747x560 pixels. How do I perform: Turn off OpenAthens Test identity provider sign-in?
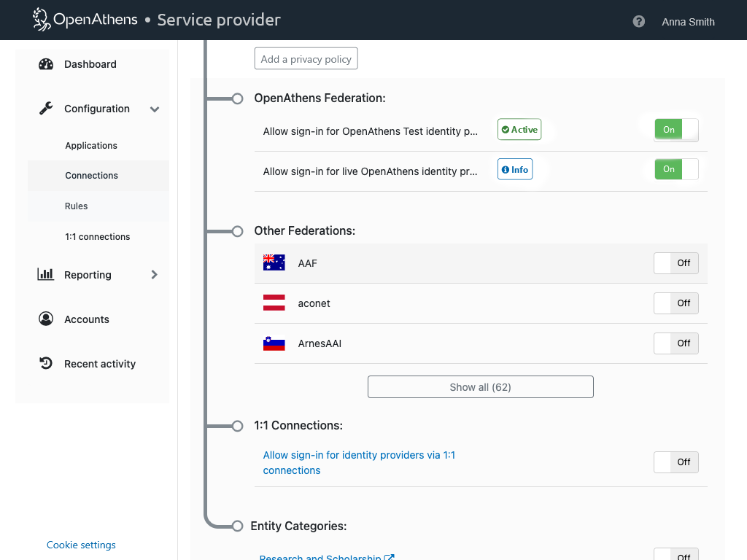pos(676,130)
